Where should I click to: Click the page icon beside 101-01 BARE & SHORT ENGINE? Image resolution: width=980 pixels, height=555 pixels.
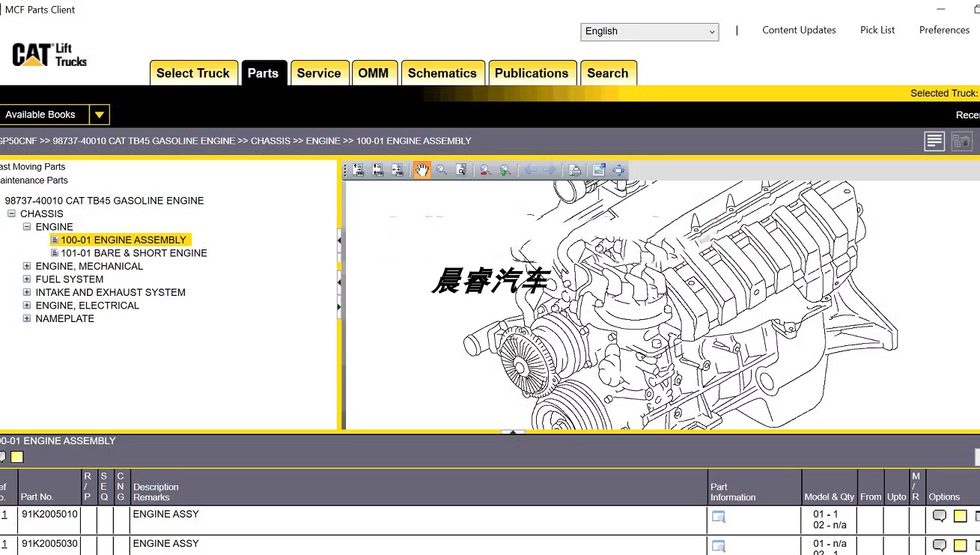coord(55,253)
